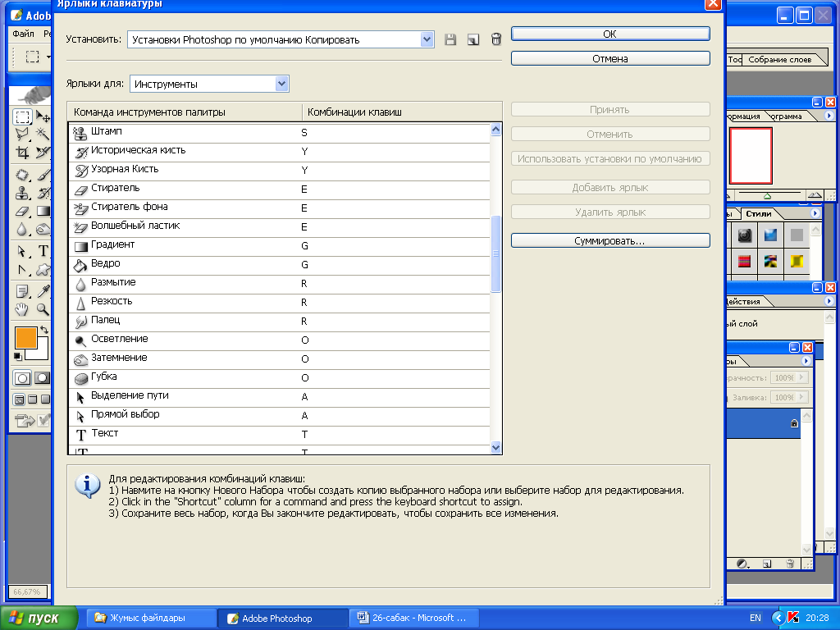
Task: Select the Move tool in toolbox
Action: (x=43, y=116)
